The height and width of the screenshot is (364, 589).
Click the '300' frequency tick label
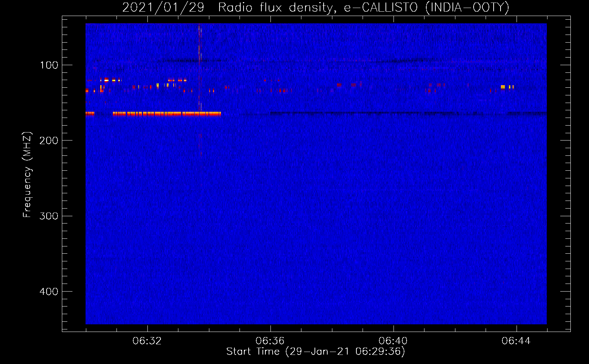[49, 216]
